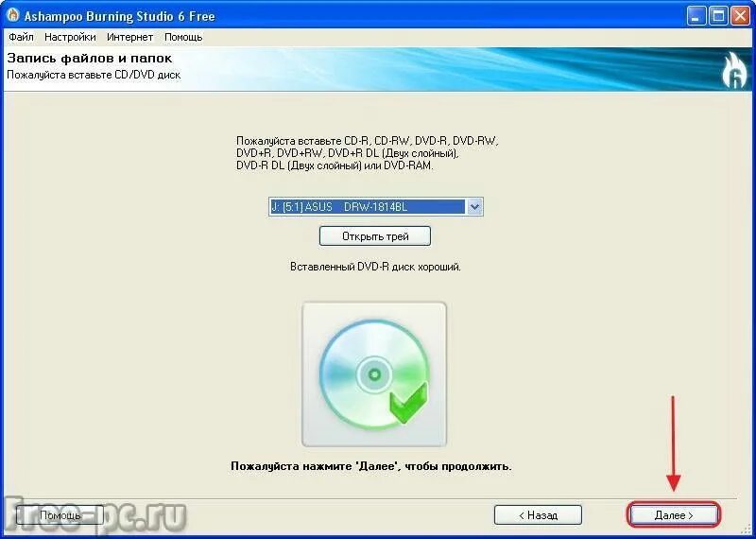Click the bold 'Пожалуйста нажмите Далее' instruction
This screenshot has width=756, height=539.
371,466
